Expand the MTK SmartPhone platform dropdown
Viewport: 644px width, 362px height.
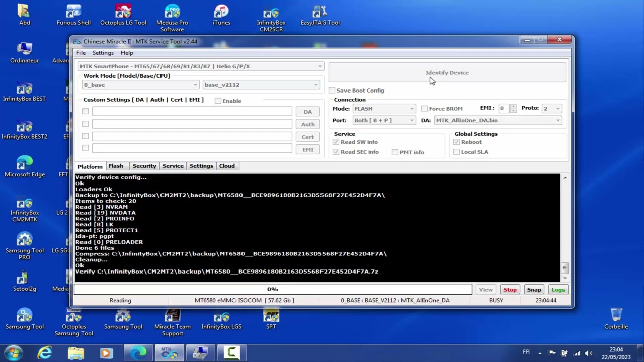201,66
